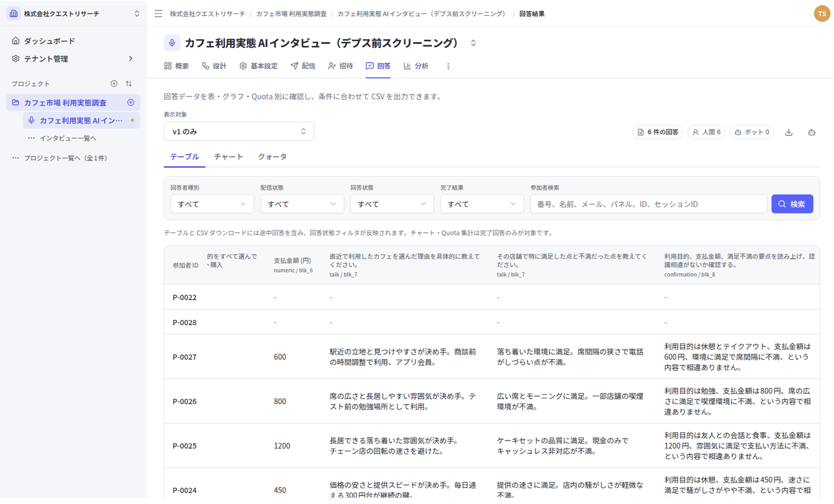The image size is (834, 504).
Task: Open more tabs vertical ellipsis menu
Action: 448,66
